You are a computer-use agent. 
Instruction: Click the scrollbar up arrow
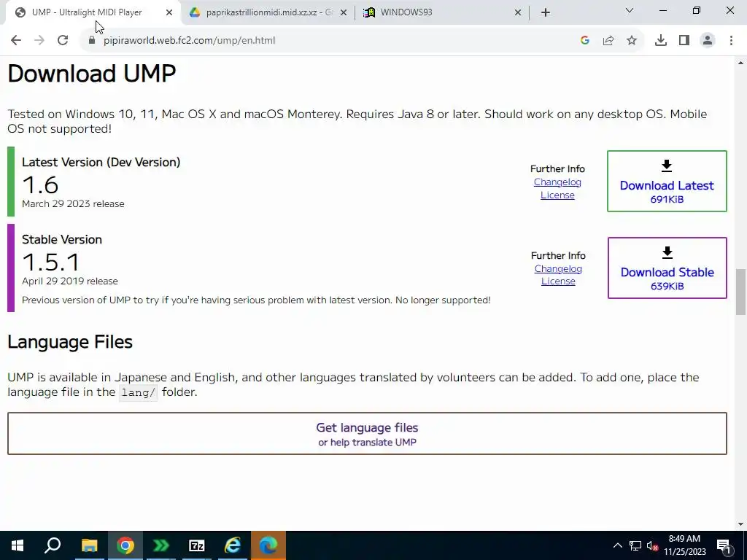[740, 63]
